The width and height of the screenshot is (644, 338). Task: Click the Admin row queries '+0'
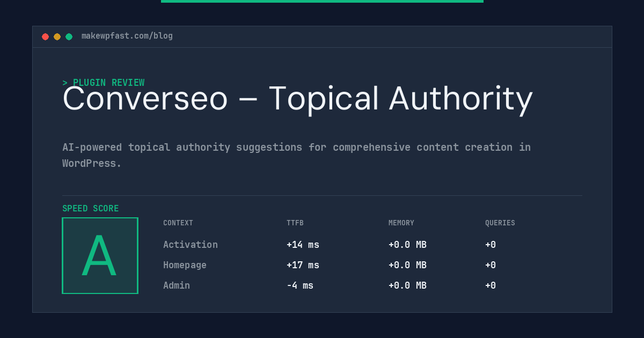tap(491, 285)
